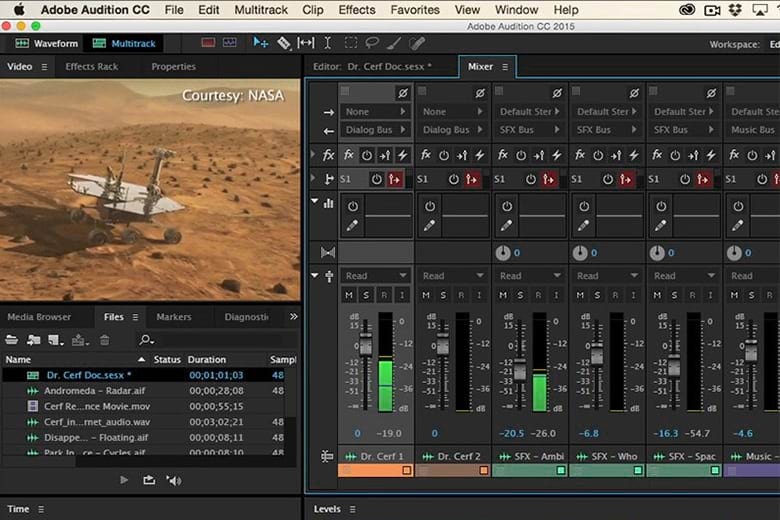The width and height of the screenshot is (780, 520).
Task: Click the Outputs arrow icon in mixer
Action: coord(328,131)
